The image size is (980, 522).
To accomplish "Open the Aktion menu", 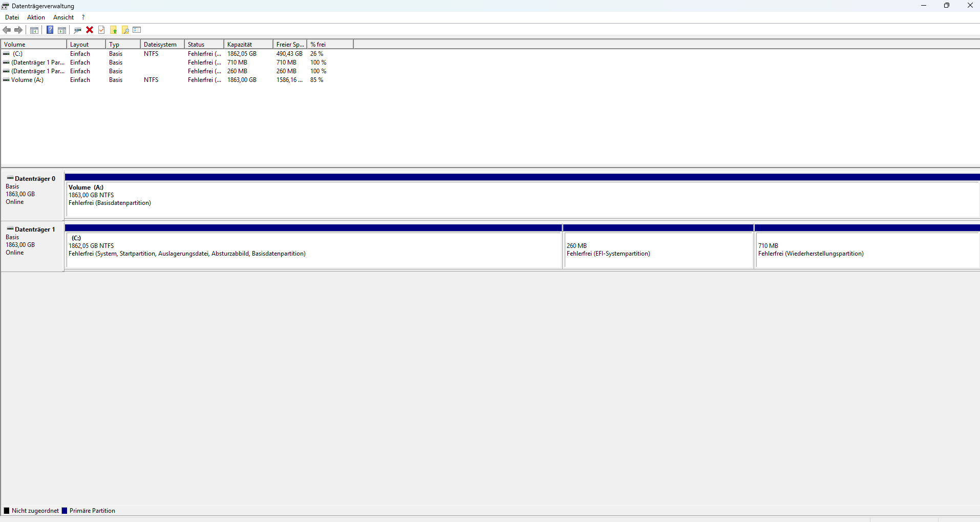I will point(36,17).
